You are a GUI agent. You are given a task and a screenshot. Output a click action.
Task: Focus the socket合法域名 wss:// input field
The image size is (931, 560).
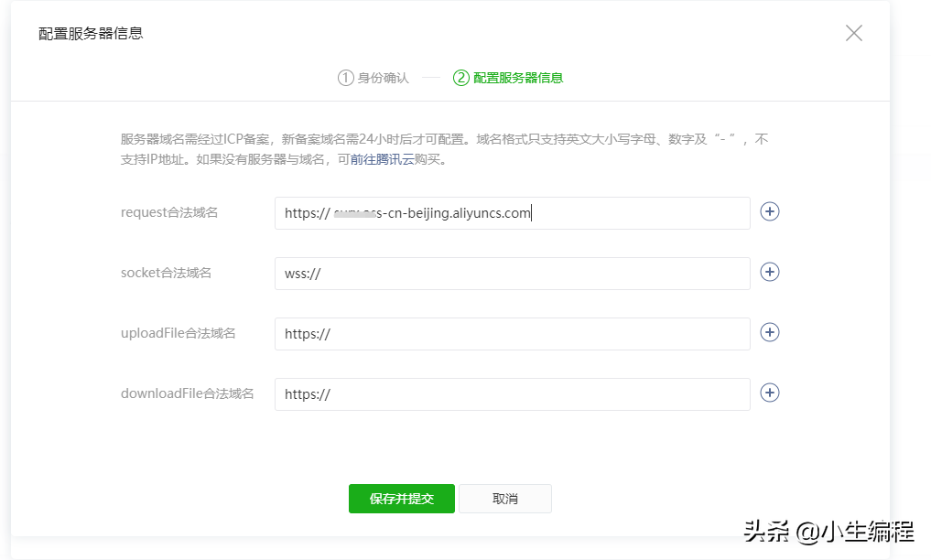513,274
